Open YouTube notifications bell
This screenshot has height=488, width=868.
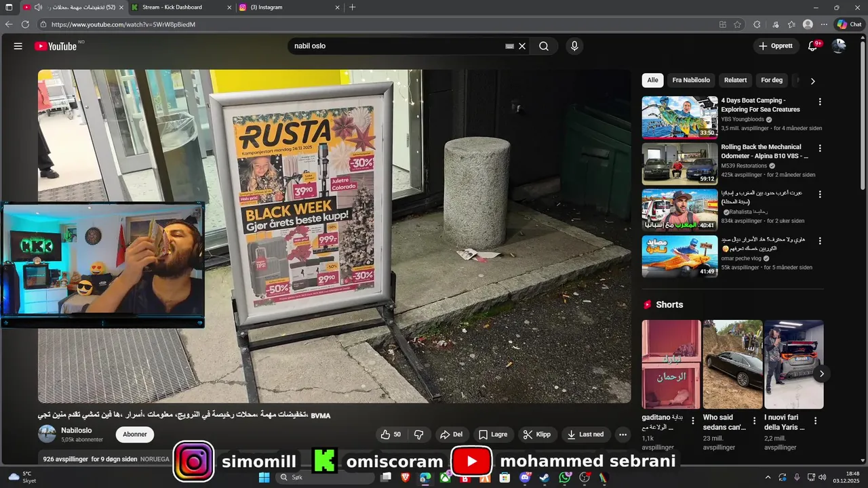812,46
